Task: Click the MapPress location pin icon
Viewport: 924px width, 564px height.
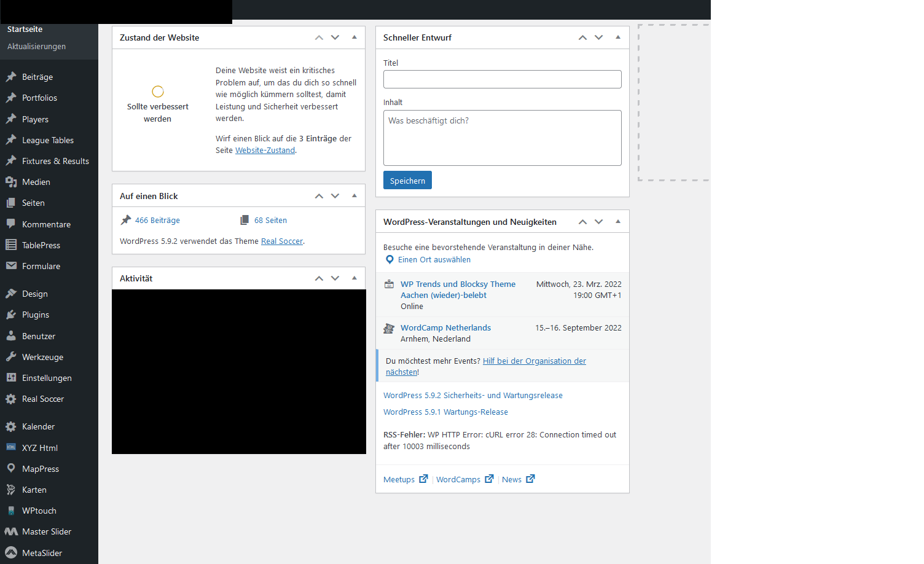Action: coord(11,469)
